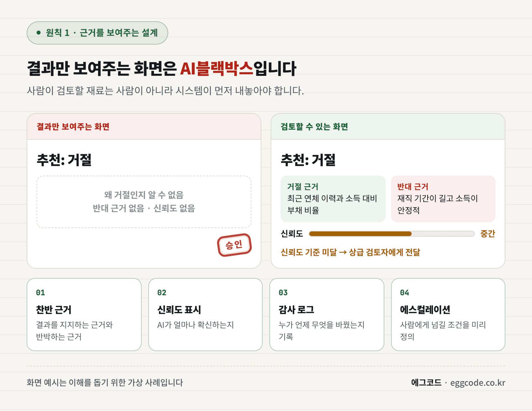Select card 03 '감사 로그'
Screen dimensions: 532x411
pyautogui.click(x=327, y=315)
